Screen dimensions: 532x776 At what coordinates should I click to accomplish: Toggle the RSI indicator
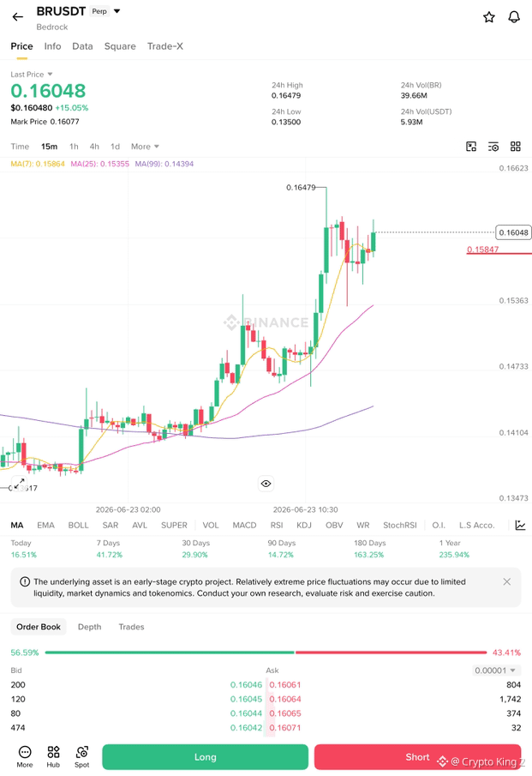(x=277, y=525)
